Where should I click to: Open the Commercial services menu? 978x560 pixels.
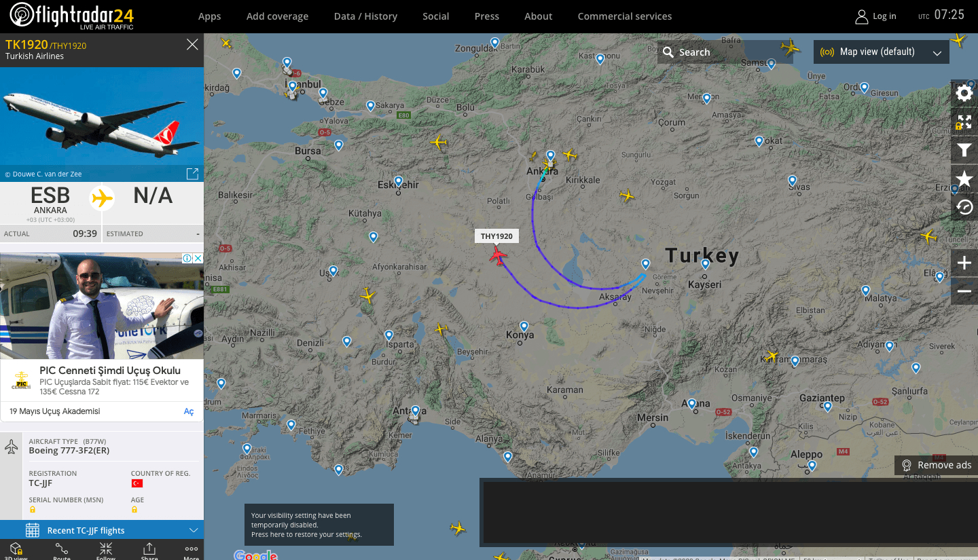click(625, 16)
